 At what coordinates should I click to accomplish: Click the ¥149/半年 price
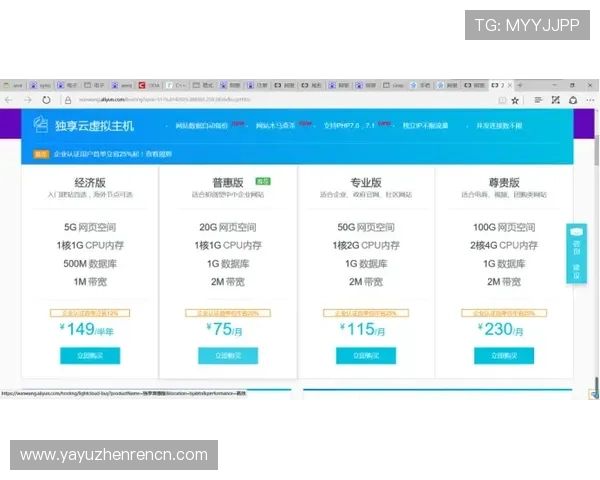pos(87,329)
